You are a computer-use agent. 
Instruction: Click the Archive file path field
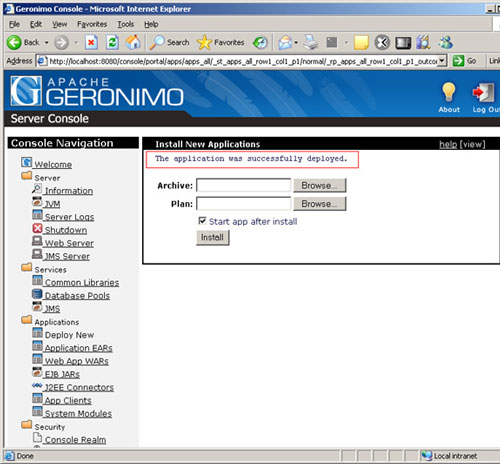[x=244, y=185]
